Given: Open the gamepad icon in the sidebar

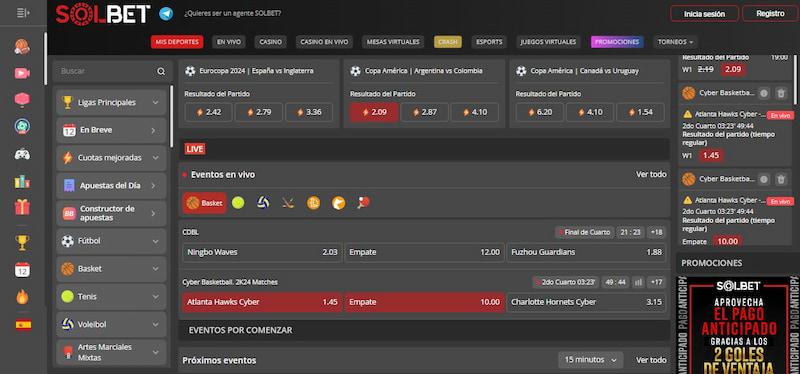Looking at the screenshot, I should (22, 154).
